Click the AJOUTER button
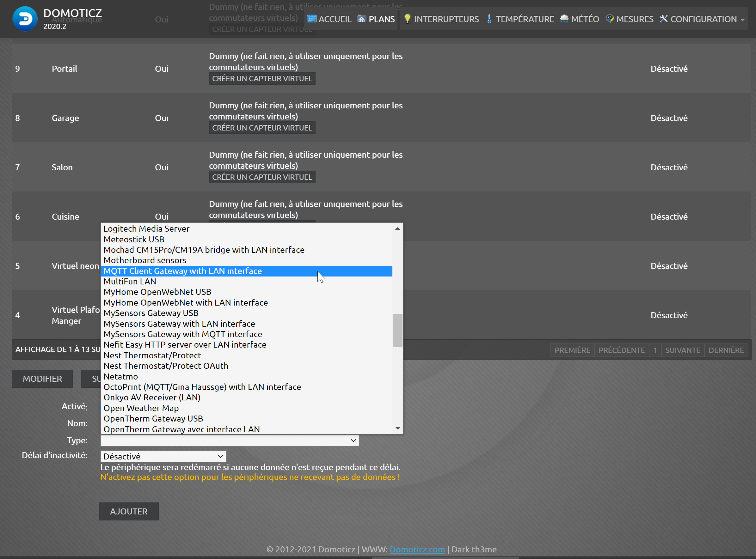Viewport: 756px width, 559px height. pyautogui.click(x=129, y=511)
